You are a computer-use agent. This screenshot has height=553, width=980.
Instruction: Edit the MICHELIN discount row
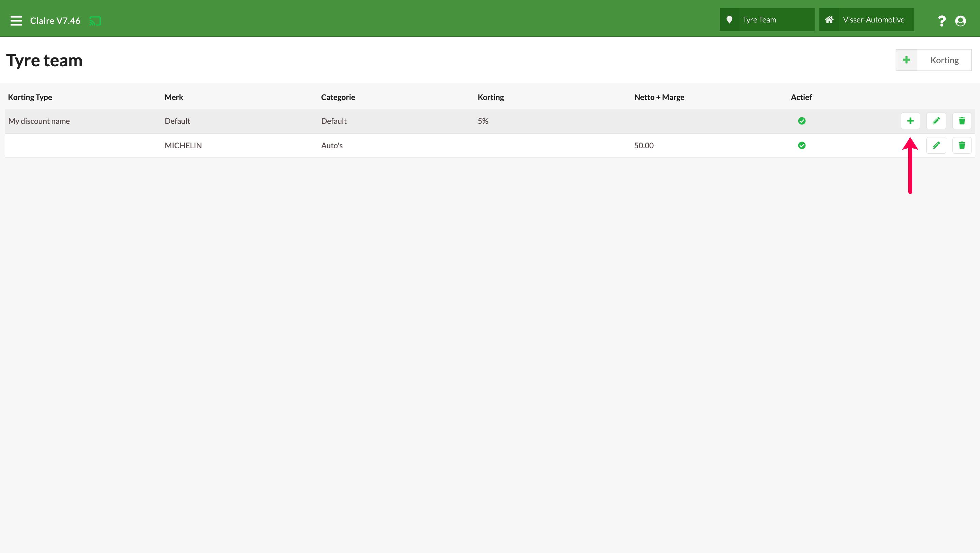936,145
